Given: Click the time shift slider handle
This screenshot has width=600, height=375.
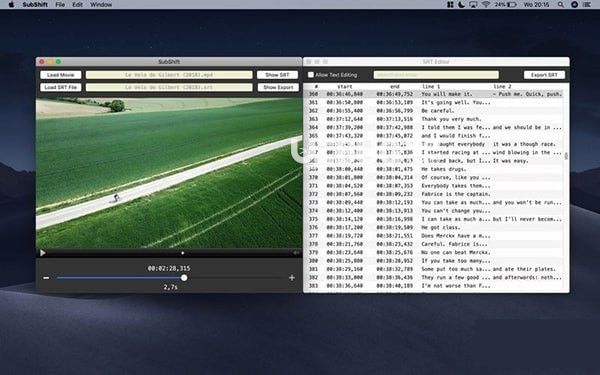Looking at the screenshot, I should click(184, 278).
